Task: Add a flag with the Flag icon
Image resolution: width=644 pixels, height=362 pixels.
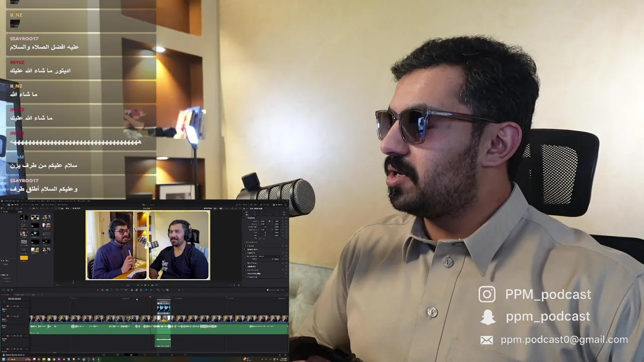Action: [146, 290]
